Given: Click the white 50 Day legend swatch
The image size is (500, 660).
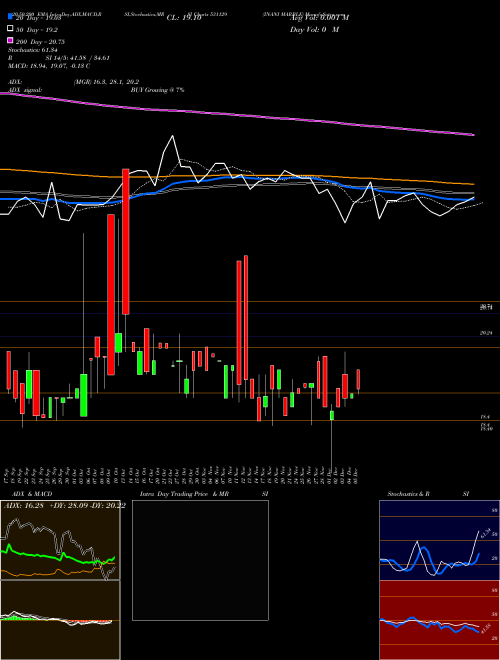Looking at the screenshot, I should pyautogui.click(x=10, y=29).
